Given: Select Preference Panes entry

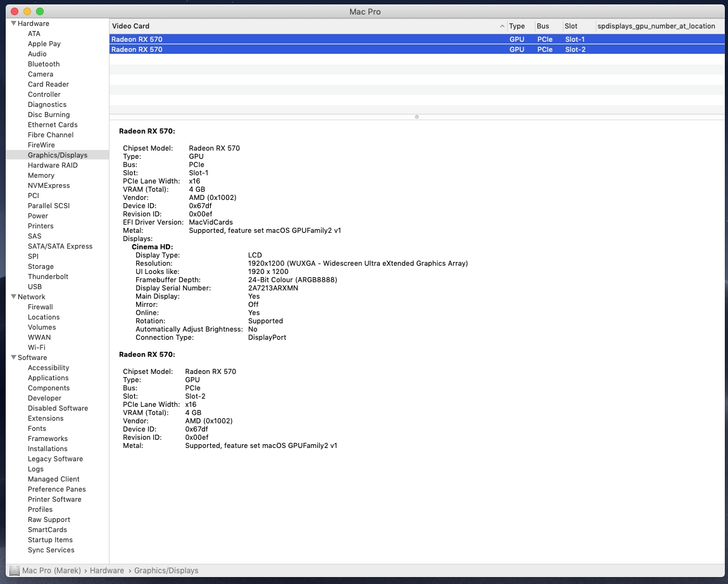Looking at the screenshot, I should (56, 489).
